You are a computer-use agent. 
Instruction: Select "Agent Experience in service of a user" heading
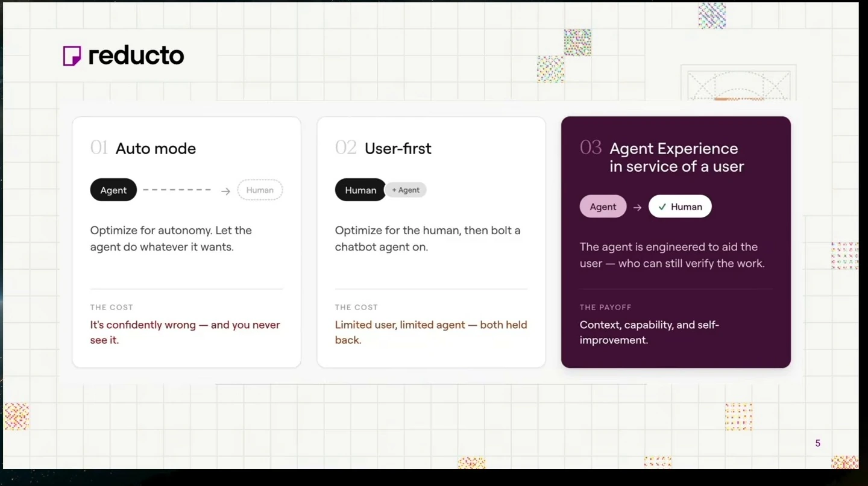(x=677, y=158)
